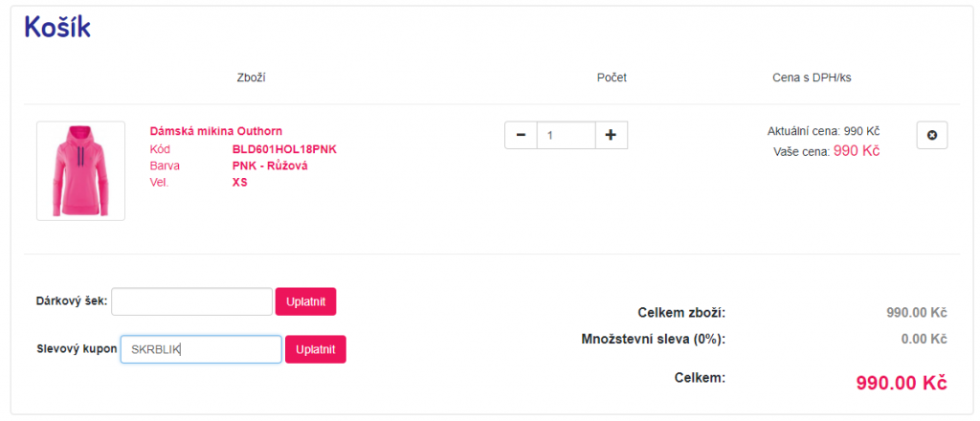Open the pink hoodie product thumbnail

pos(80,170)
